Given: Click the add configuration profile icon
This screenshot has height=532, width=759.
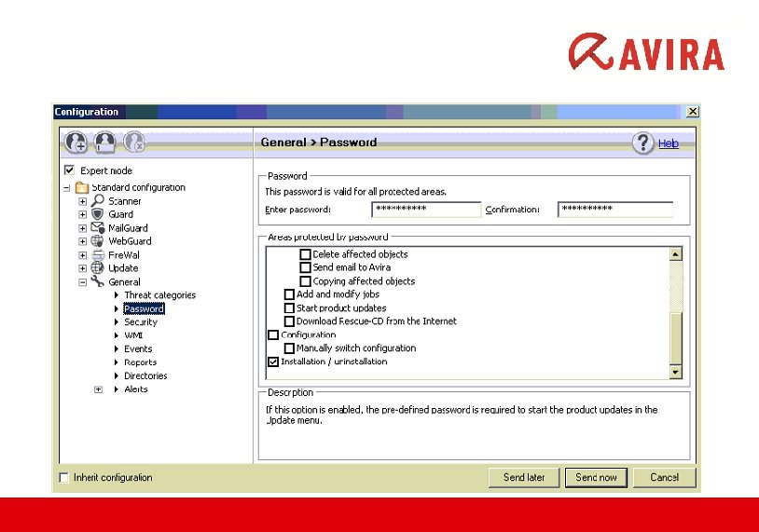Looking at the screenshot, I should pyautogui.click(x=76, y=143).
